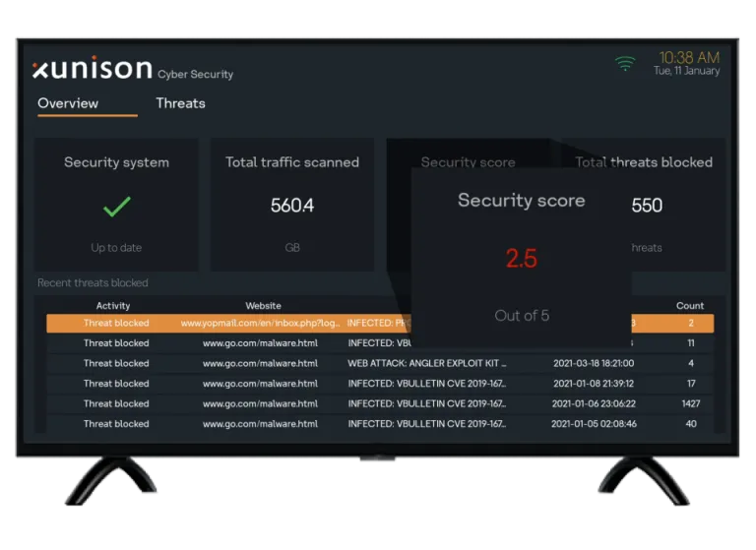This screenshot has width=756, height=550.
Task: Click the red 2.5 score value
Action: tap(521, 259)
